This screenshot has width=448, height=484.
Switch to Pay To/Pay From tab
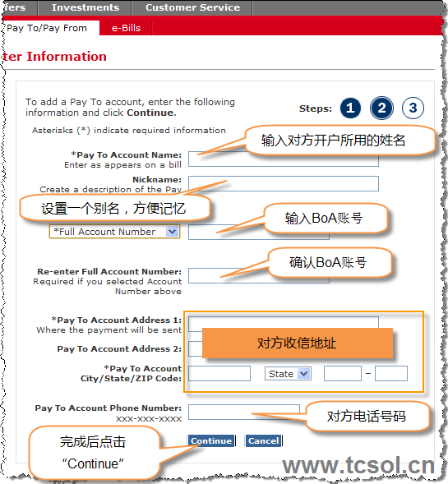pyautogui.click(x=47, y=28)
